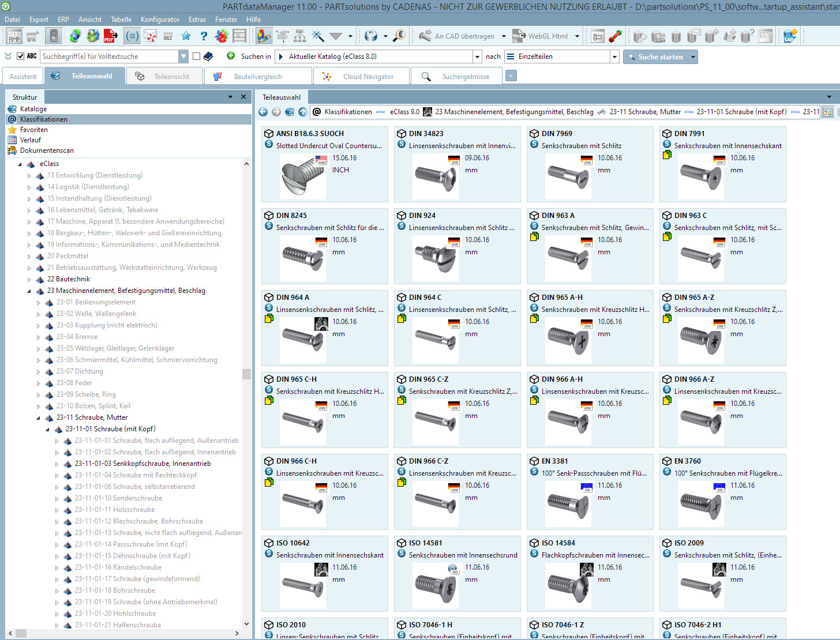Click the WebGL Html export icon
This screenshot has width=840, height=640.
519,36
